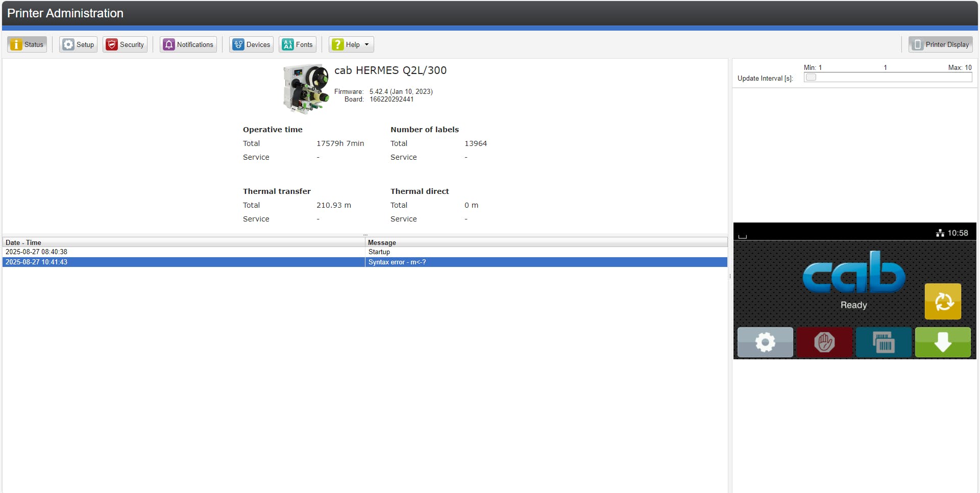Click the thermal direct 0 m value
This screenshot has width=980, height=493.
(x=471, y=205)
